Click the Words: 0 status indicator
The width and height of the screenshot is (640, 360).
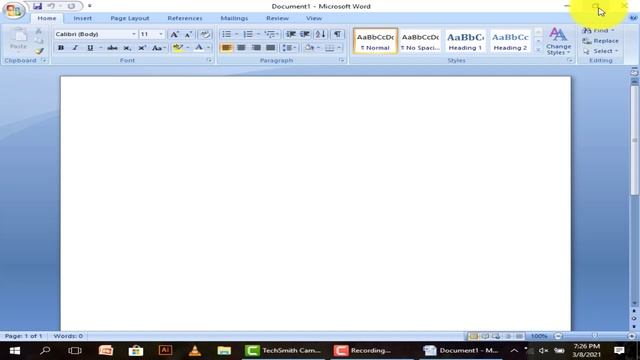[x=68, y=336]
